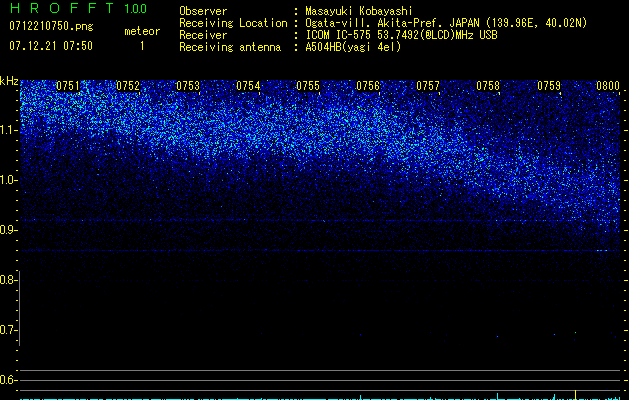This screenshot has width=629, height=400.
Task: Click the meteor label
Action: tap(142, 31)
